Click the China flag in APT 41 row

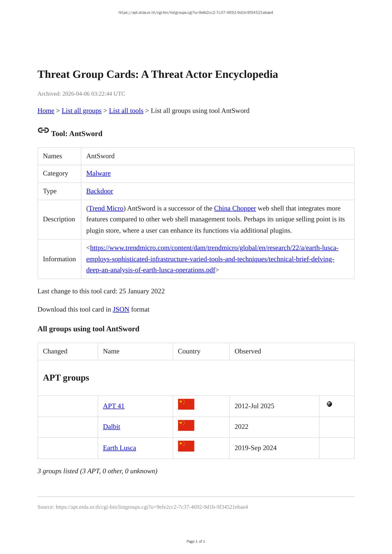186,404
